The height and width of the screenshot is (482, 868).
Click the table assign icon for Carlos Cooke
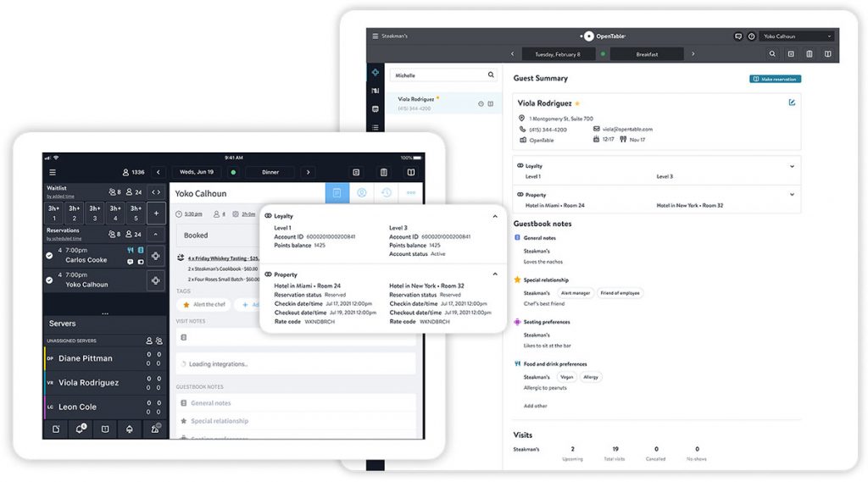156,255
